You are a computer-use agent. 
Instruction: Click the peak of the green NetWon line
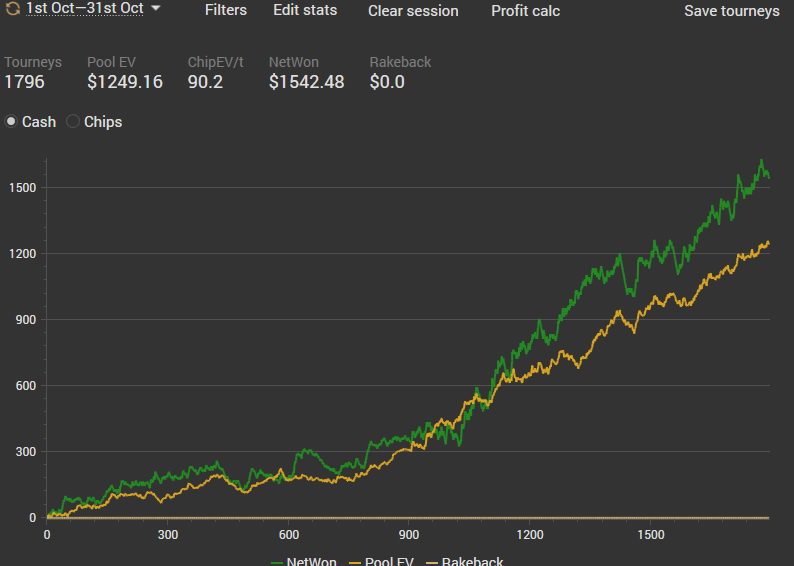coord(761,161)
